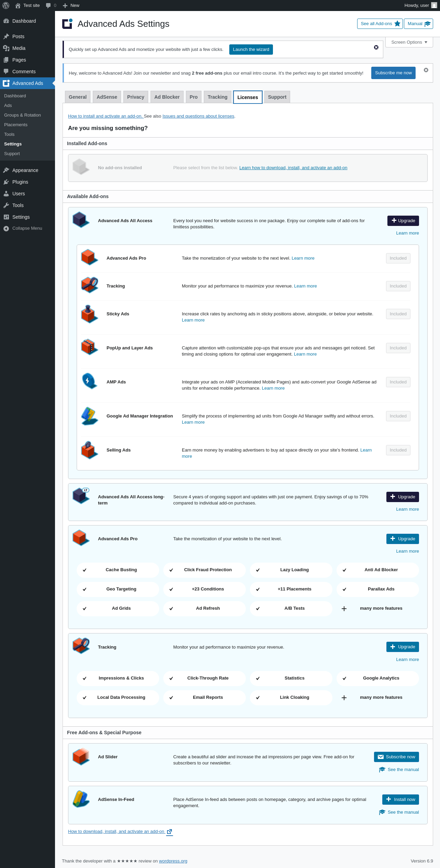The image size is (440, 868).
Task: Switch to the AdSense tab
Action: pyautogui.click(x=107, y=97)
